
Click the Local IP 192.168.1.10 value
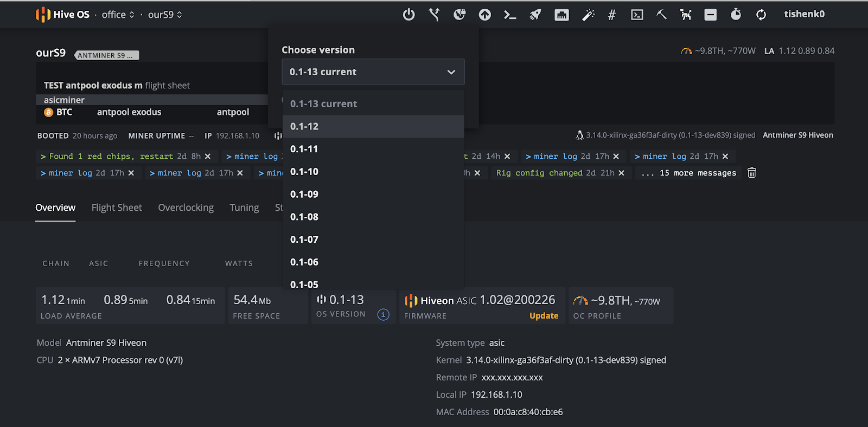496,394
